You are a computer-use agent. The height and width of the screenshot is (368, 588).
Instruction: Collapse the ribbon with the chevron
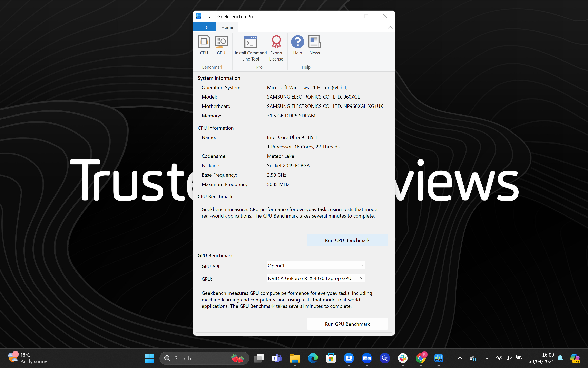(x=390, y=27)
